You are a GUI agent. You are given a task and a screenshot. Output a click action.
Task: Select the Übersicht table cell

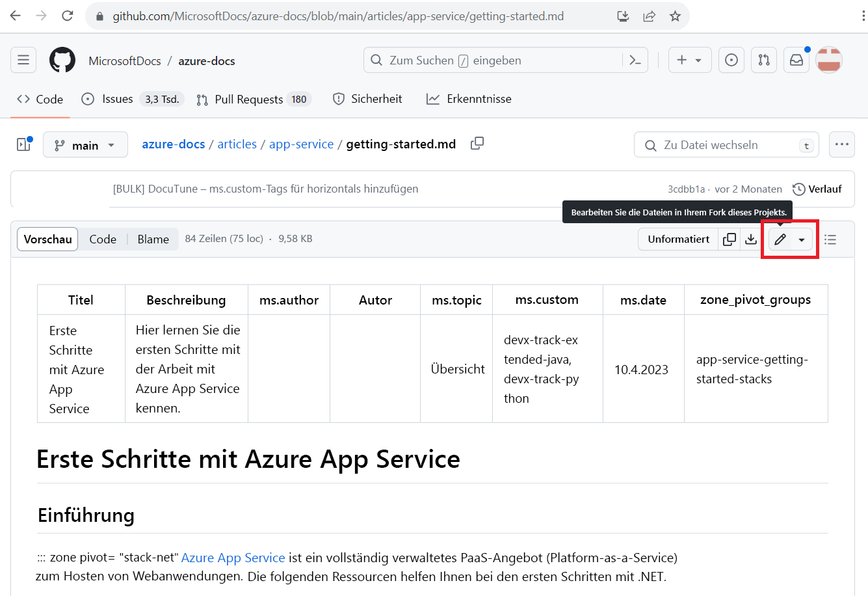458,369
